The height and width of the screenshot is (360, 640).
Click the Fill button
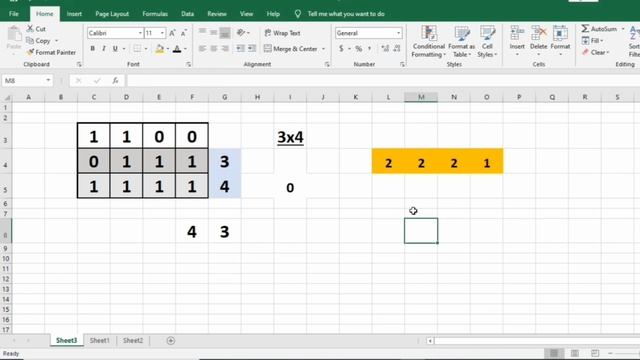coord(592,40)
